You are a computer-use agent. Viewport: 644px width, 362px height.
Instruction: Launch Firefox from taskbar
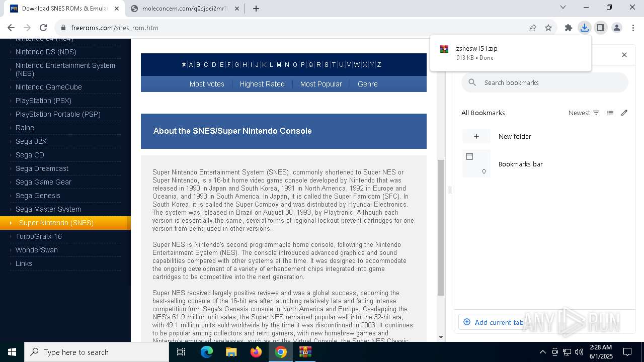(256, 352)
